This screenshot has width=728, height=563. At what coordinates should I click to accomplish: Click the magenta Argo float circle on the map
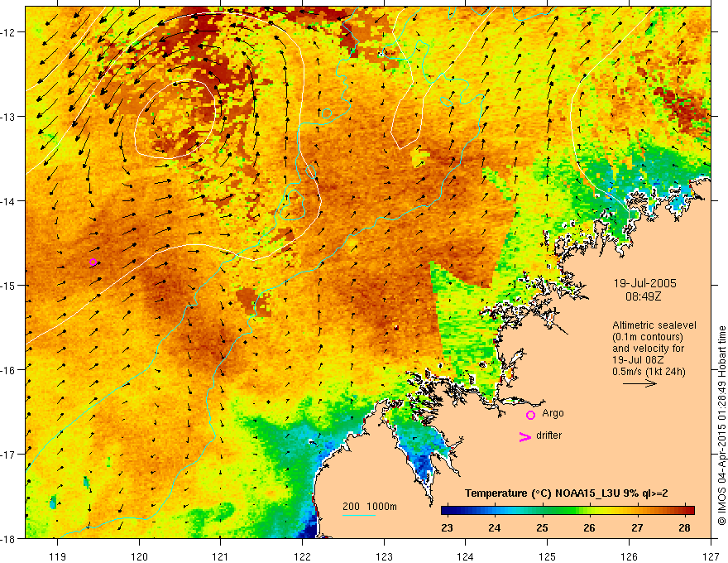93,262
